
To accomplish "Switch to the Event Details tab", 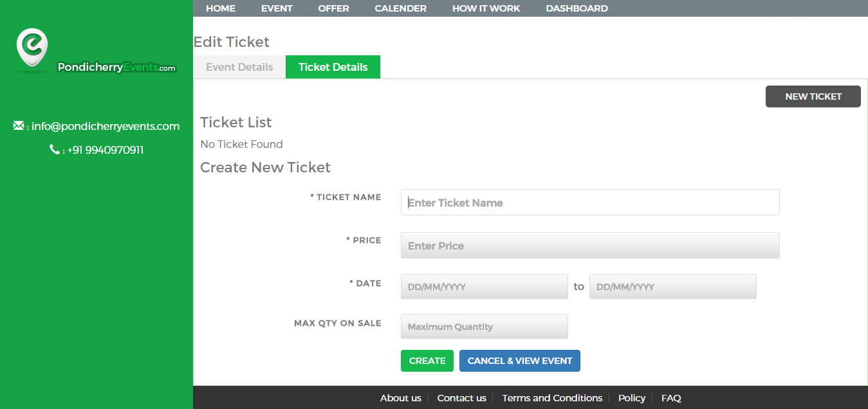I will 239,67.
